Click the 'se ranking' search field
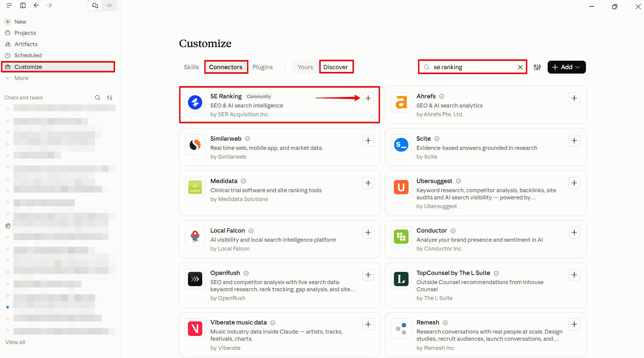The image size is (644, 358). click(x=473, y=67)
